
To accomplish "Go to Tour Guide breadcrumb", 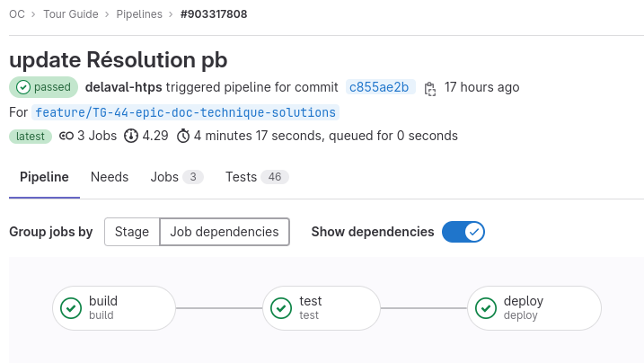I will 71,14.
